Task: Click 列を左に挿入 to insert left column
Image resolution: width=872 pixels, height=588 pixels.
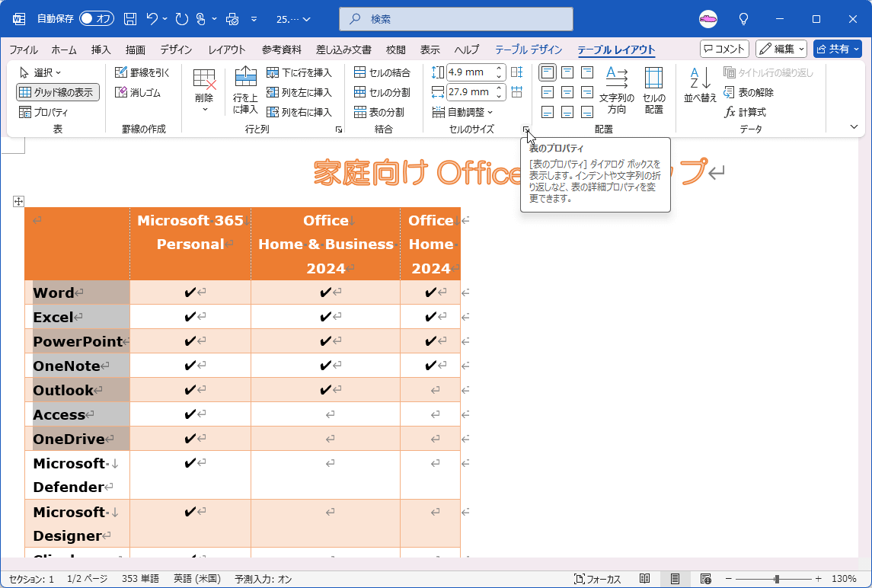Action: coord(299,92)
